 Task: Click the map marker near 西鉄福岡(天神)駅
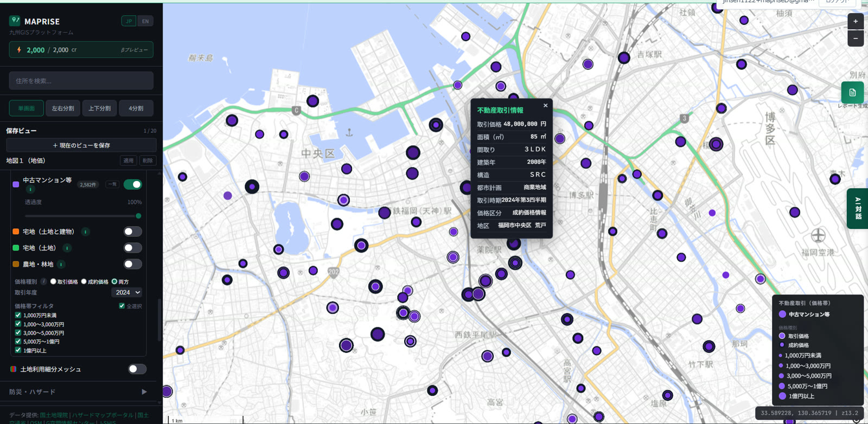coord(385,213)
